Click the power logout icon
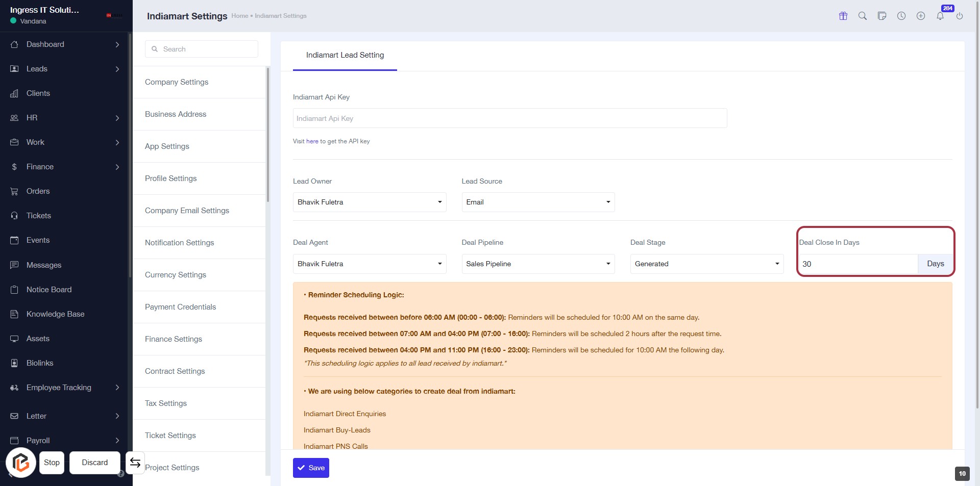Viewport: 980px width, 486px height. pos(960,16)
